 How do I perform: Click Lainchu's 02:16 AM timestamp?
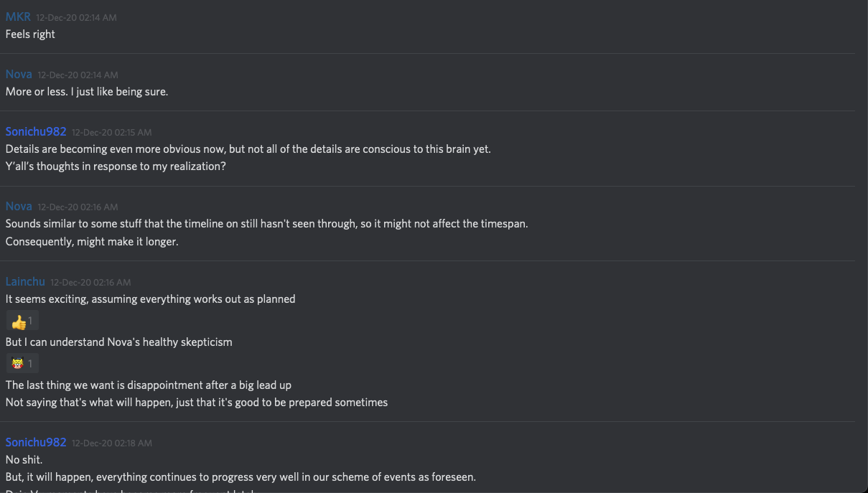[90, 282]
